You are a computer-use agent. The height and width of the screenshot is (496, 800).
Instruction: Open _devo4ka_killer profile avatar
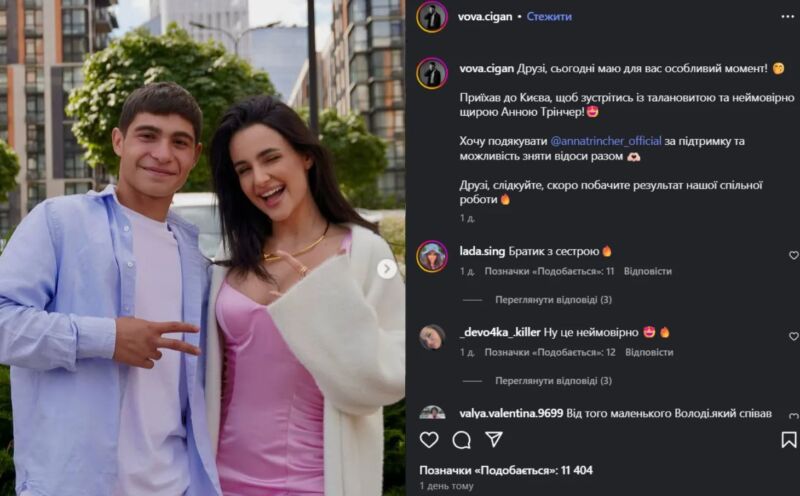pos(432,337)
